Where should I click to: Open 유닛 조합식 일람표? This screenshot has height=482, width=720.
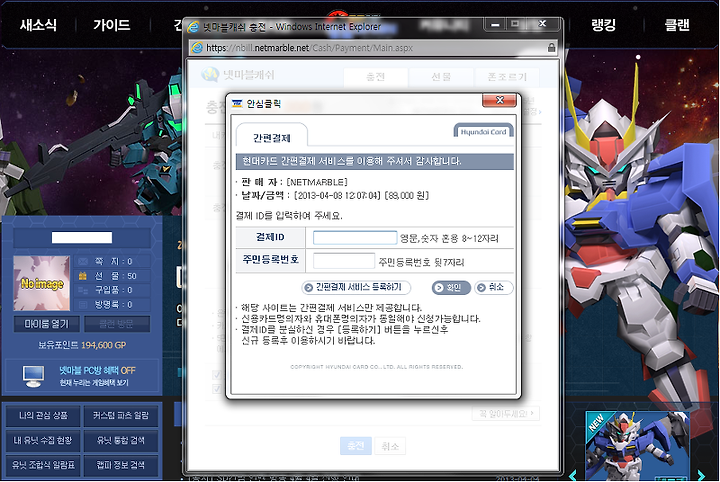(x=43, y=465)
